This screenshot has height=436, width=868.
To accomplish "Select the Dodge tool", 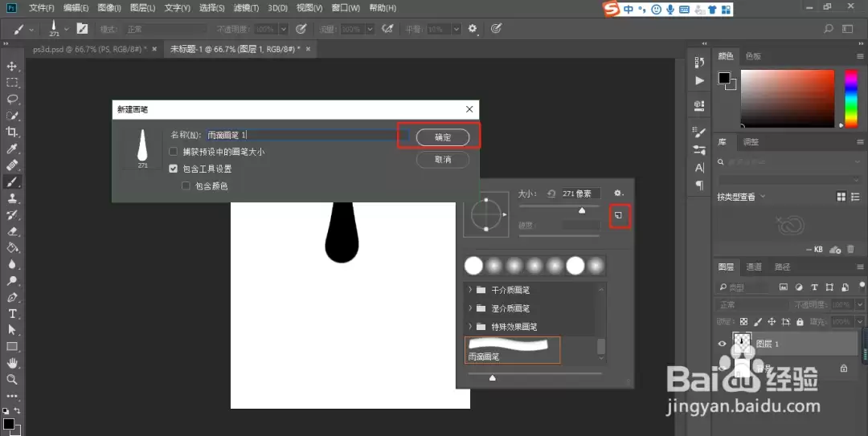I will pos(11,280).
